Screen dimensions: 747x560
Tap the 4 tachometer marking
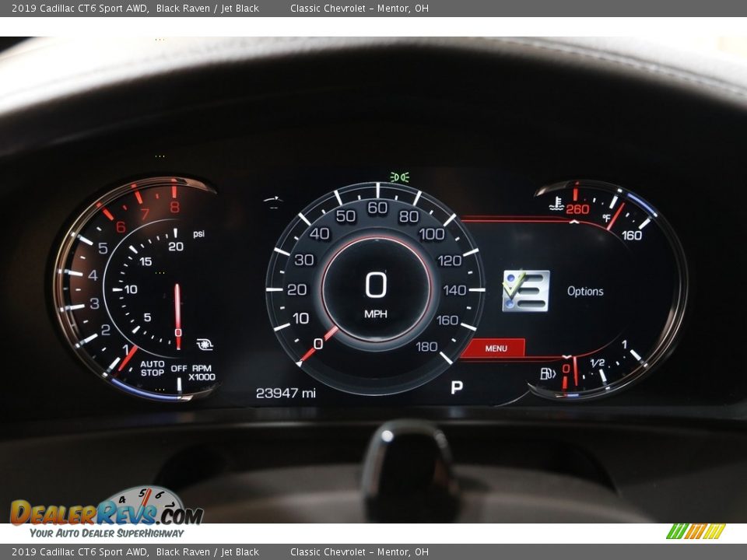click(x=93, y=275)
